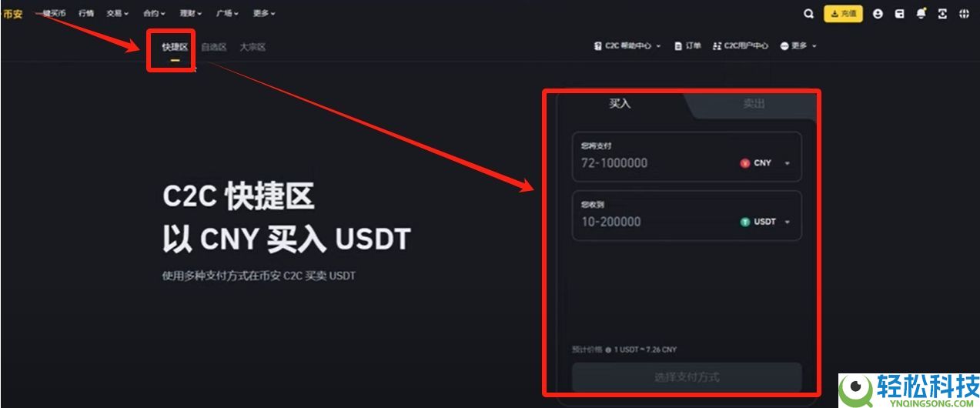Expand the 交易 menu in navigation
The image size is (980, 408).
[x=117, y=14]
